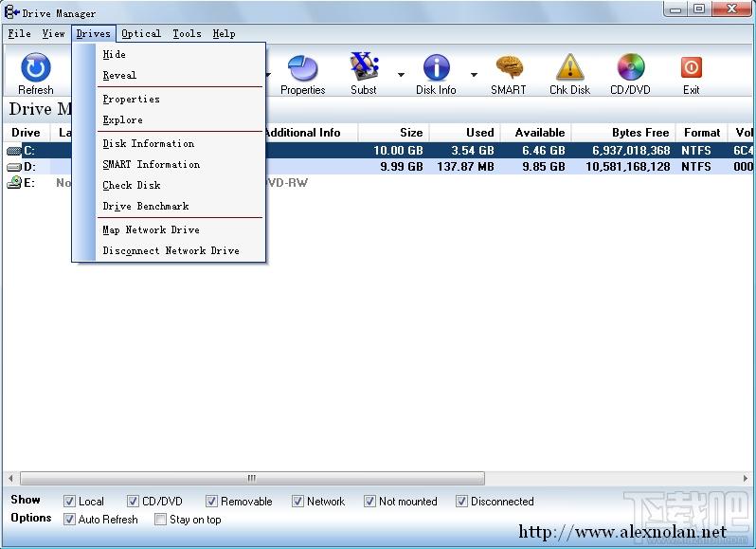Open the Tools menu
756x549 pixels.
click(x=187, y=34)
